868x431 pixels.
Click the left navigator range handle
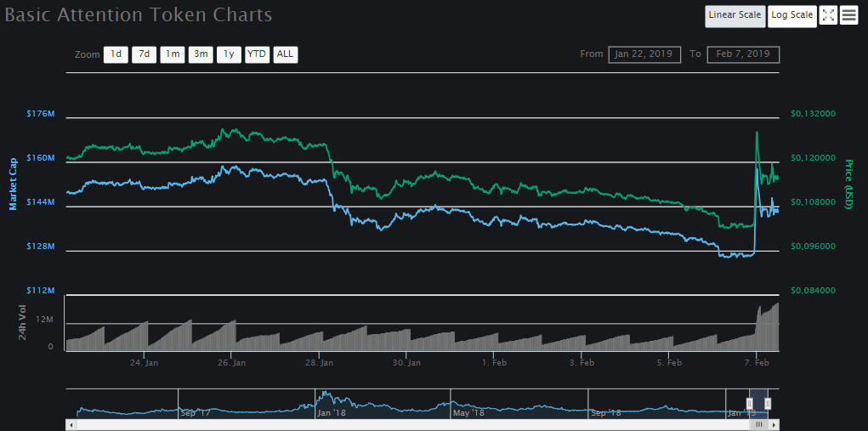(x=749, y=403)
